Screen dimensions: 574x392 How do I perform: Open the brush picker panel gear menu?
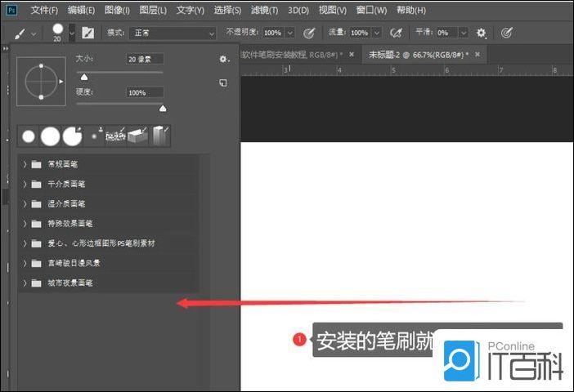click(x=224, y=60)
